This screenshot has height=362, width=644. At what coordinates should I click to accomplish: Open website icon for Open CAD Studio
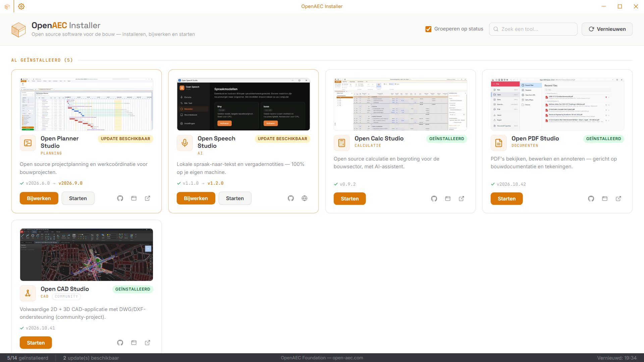[x=134, y=343]
